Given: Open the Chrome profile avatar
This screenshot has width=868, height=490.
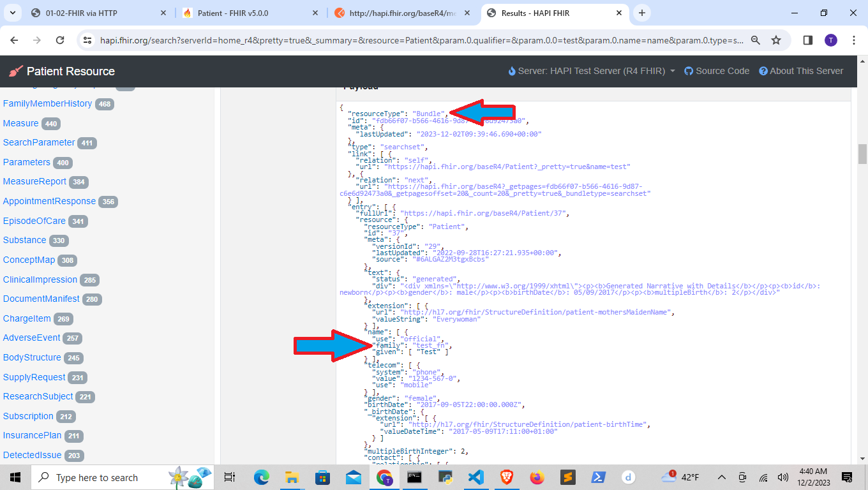Looking at the screenshot, I should (x=830, y=40).
